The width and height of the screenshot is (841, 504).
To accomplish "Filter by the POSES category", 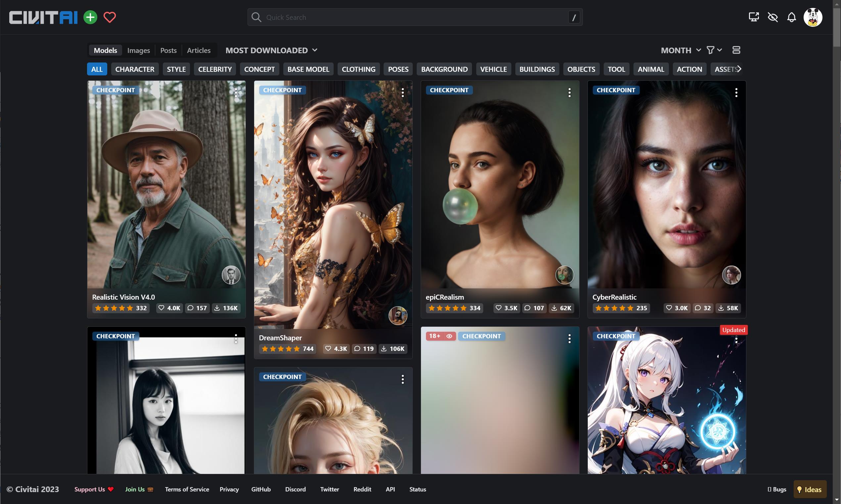I will point(398,69).
